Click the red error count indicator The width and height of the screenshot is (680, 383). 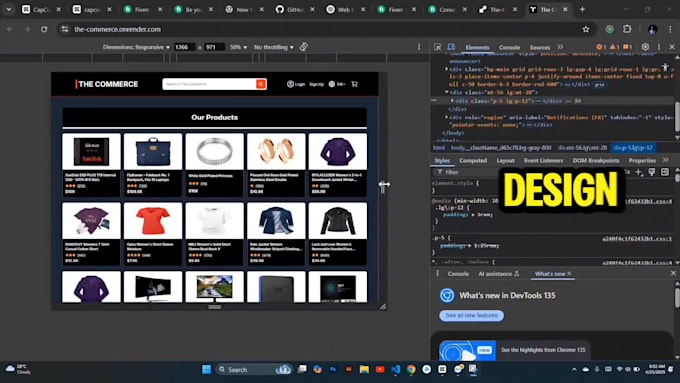click(601, 47)
